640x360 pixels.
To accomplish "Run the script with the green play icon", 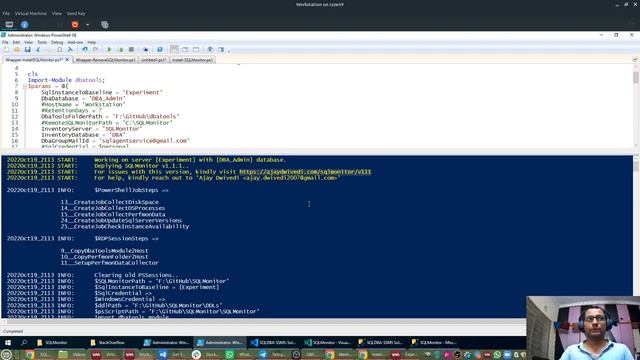I will 109,49.
